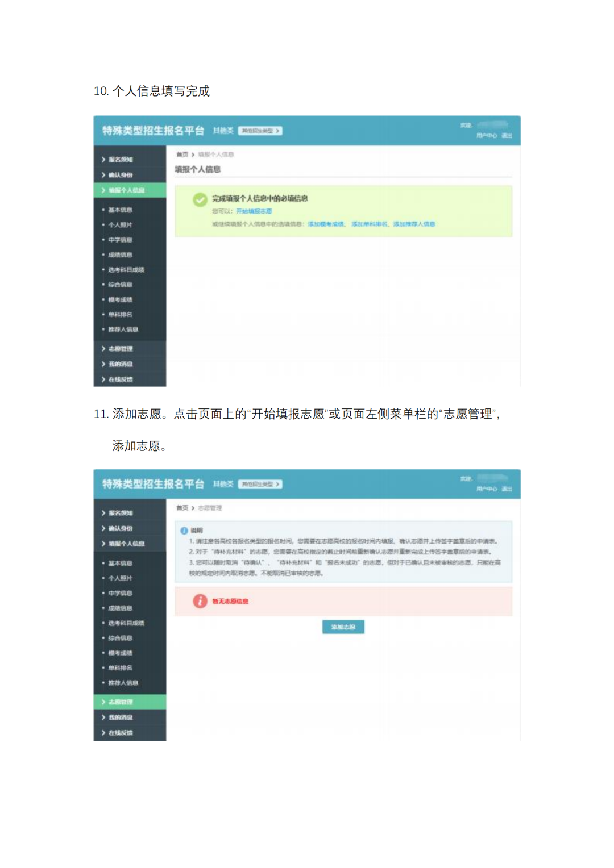The height and width of the screenshot is (868, 614).
Task: Click the 添加推荐人信息 link
Action: [x=414, y=224]
